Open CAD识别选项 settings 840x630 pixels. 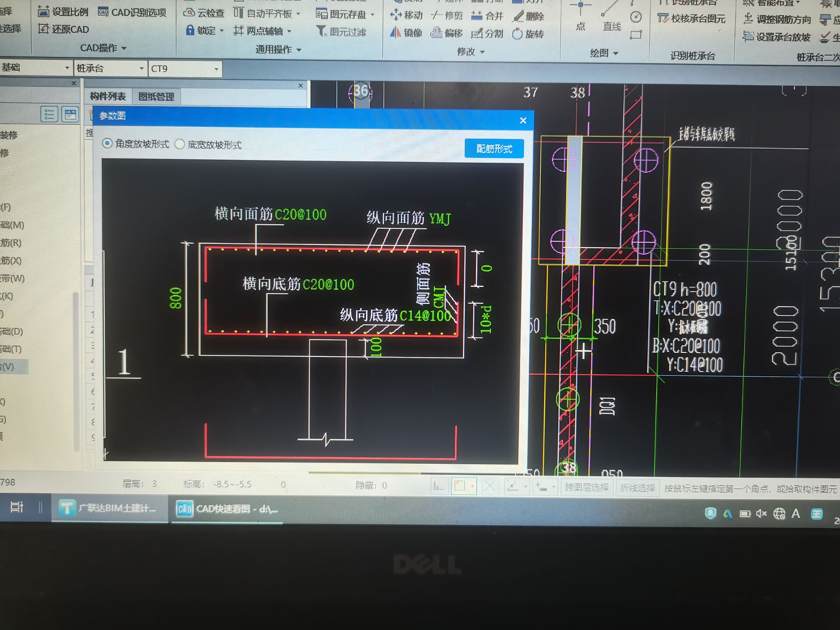click(x=132, y=12)
